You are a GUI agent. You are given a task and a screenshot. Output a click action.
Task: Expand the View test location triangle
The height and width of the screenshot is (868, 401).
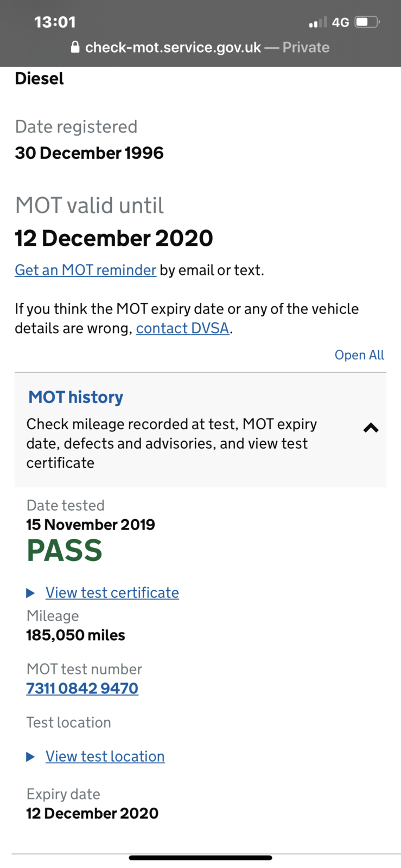pyautogui.click(x=30, y=757)
